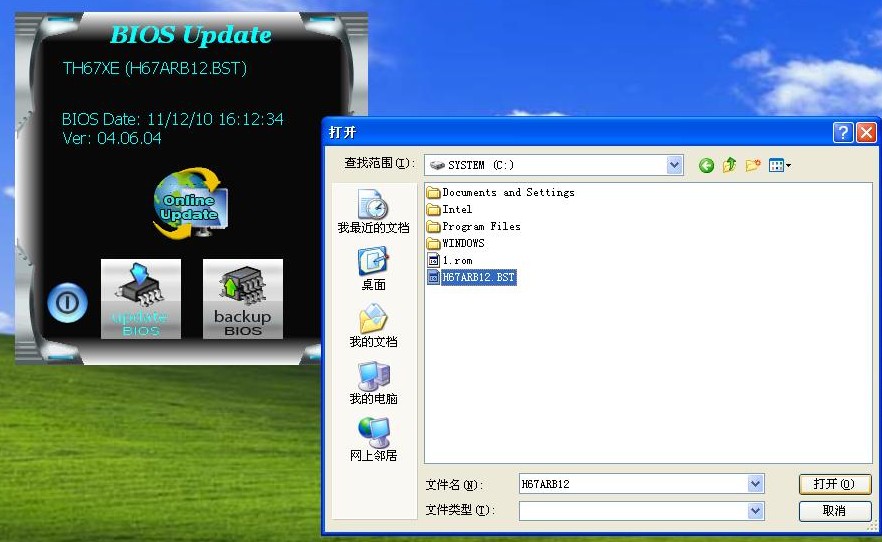Expand the 文件类型 file type dropdown arrow
Viewport: 882px width, 542px height.
(x=755, y=511)
